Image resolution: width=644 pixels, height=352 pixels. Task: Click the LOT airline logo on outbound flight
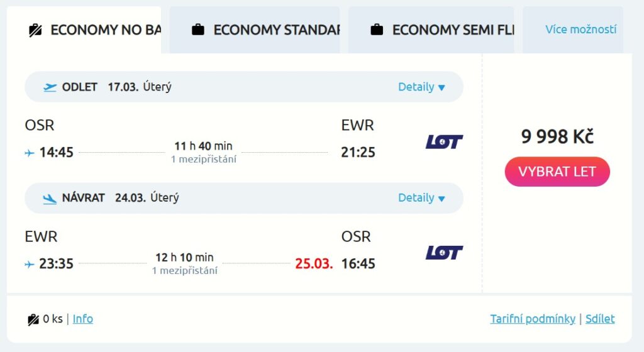(x=444, y=141)
